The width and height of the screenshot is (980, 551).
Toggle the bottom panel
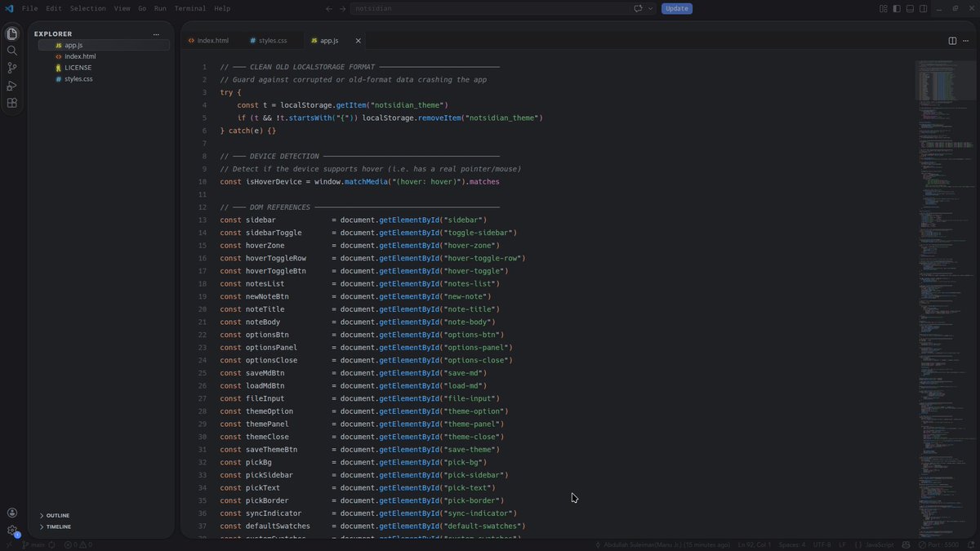click(x=910, y=8)
